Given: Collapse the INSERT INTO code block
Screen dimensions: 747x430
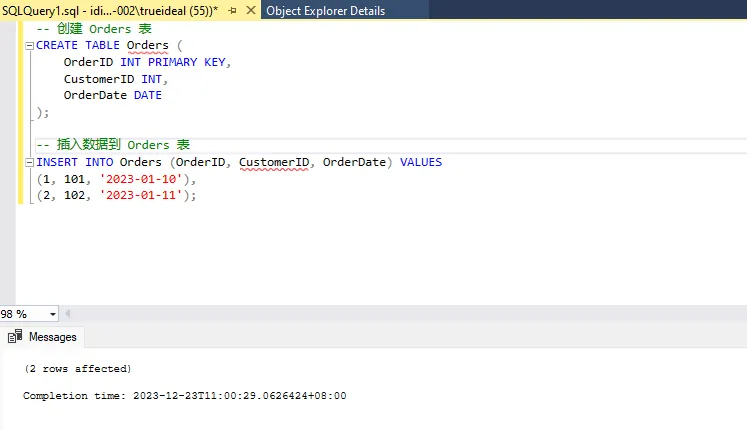Looking at the screenshot, I should pos(30,162).
